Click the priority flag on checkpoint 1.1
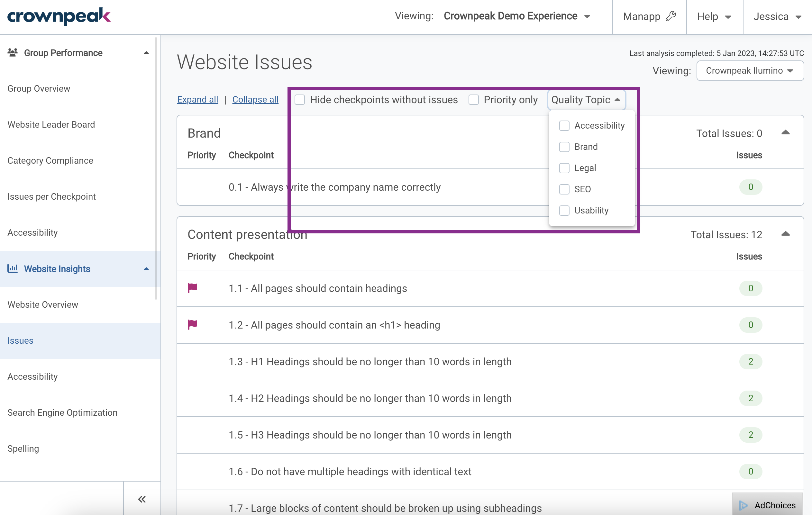The height and width of the screenshot is (515, 812). [x=193, y=288]
